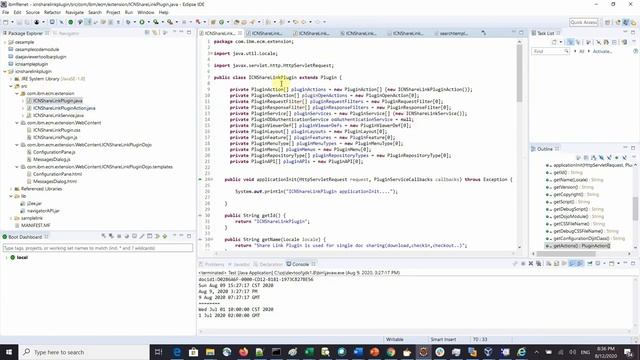Click the Quick Access field
640x360 pixels.
point(584,22)
